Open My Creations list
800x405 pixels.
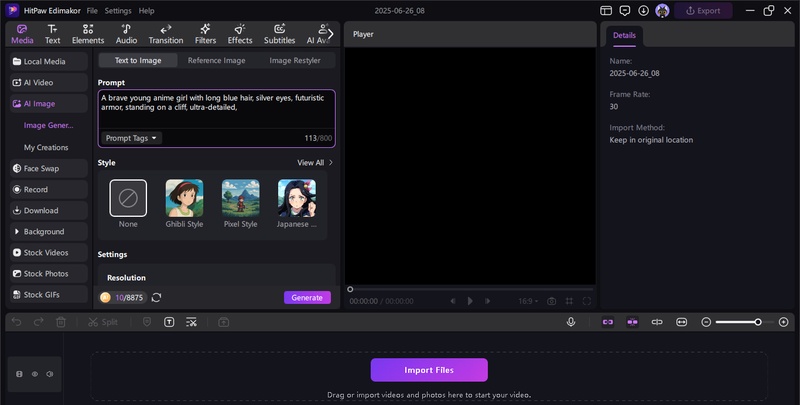pos(46,147)
